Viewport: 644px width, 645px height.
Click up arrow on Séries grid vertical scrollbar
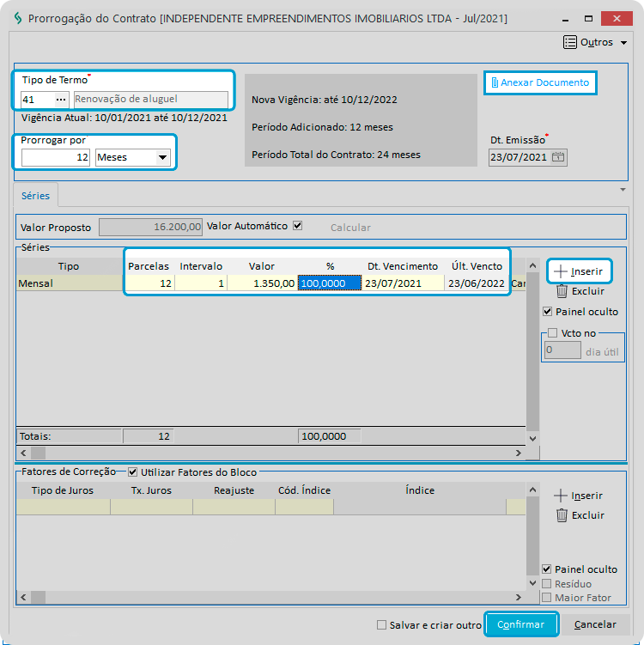[533, 265]
